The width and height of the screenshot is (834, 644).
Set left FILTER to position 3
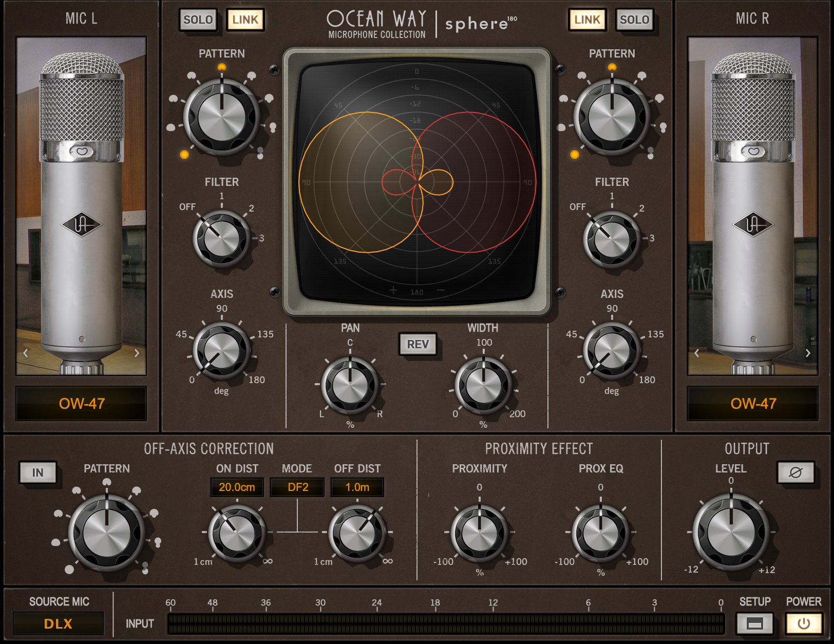[x=261, y=238]
